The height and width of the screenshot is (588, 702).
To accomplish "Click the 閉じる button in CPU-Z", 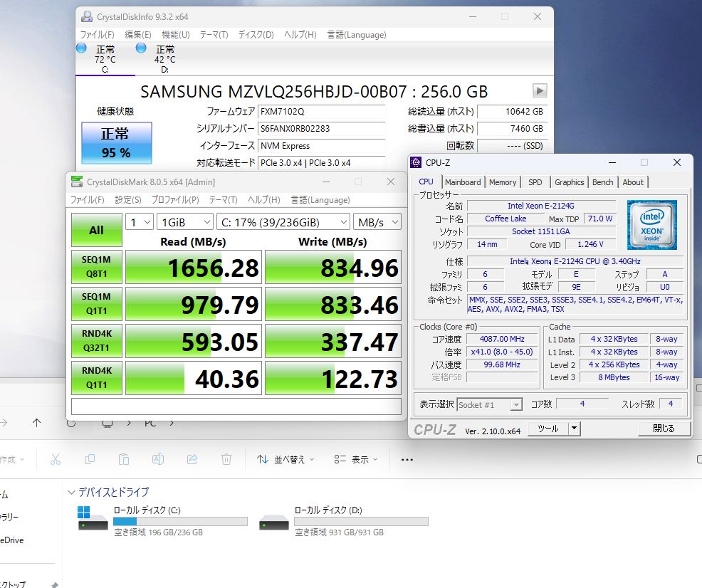I will 664,429.
